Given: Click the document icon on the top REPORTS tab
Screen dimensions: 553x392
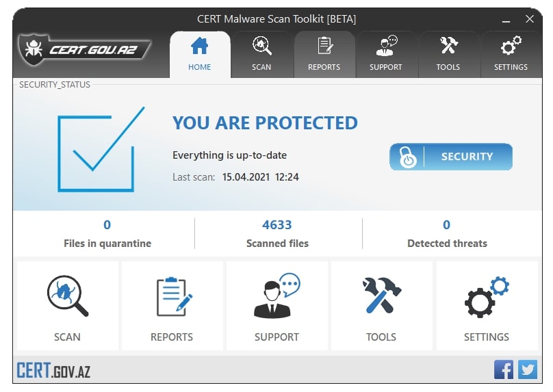Looking at the screenshot, I should coord(325,46).
